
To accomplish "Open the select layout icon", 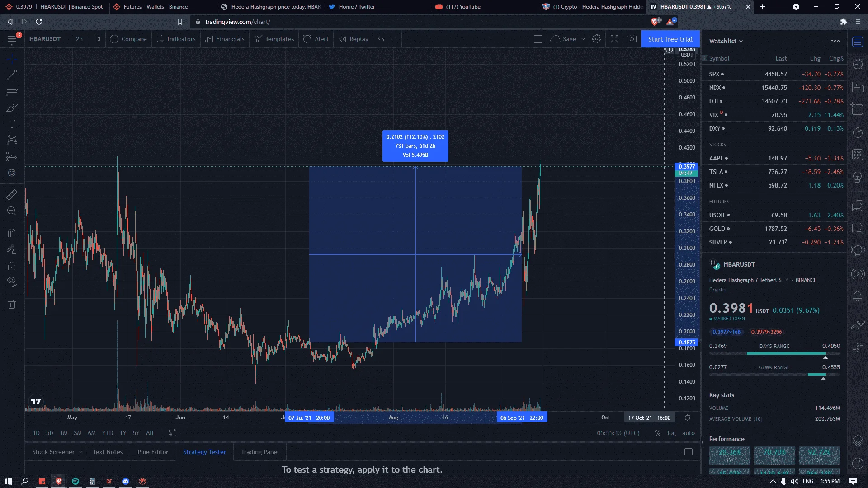I will tap(538, 39).
